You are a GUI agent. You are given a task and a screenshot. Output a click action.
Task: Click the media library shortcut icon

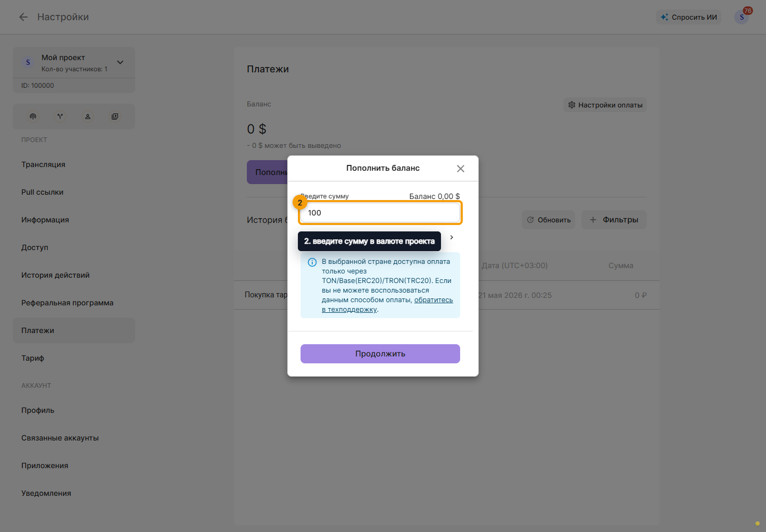click(115, 117)
